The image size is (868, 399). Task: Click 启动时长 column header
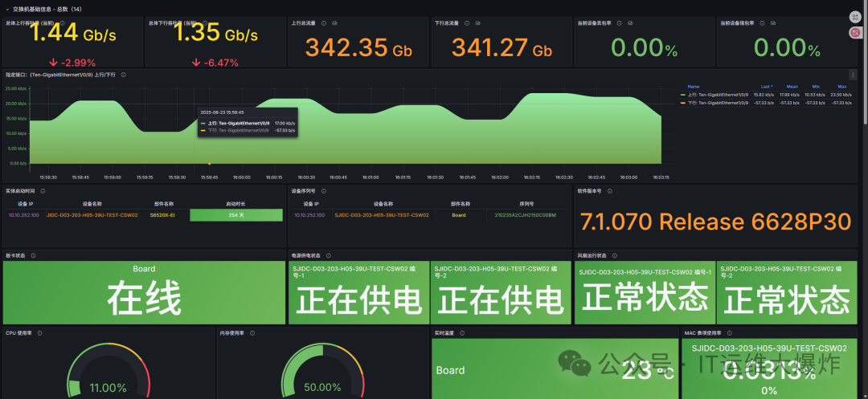pos(235,204)
